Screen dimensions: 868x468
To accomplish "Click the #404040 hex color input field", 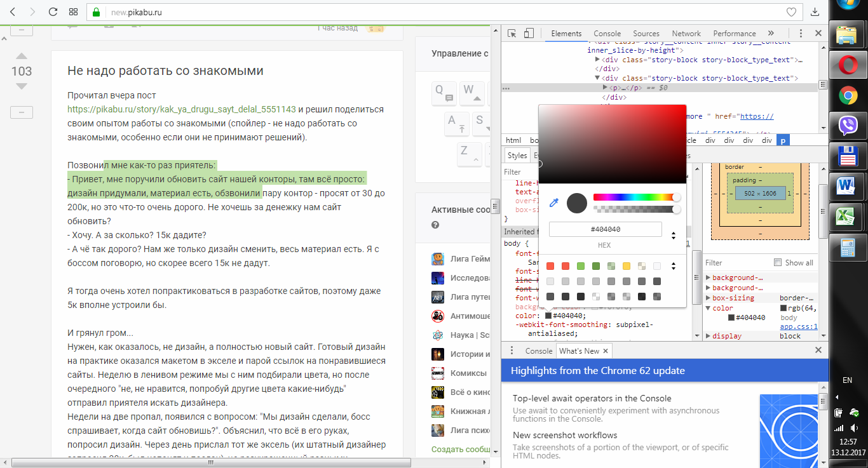I will pos(605,229).
